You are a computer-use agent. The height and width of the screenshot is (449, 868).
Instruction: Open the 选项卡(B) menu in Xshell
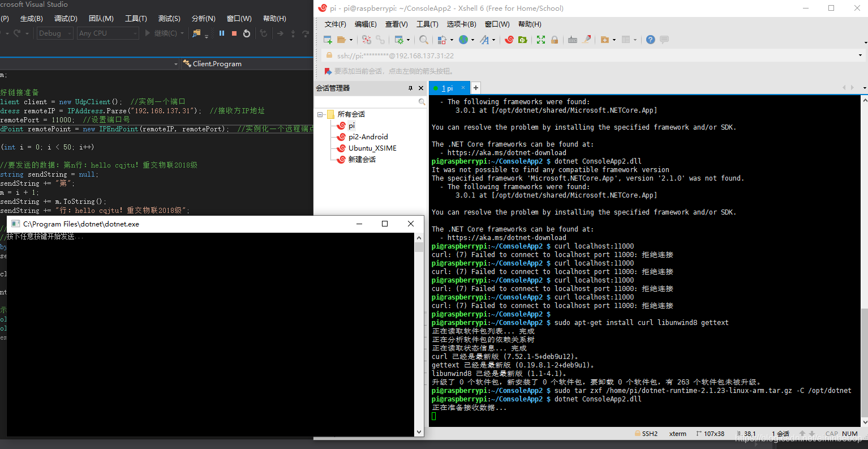461,24
